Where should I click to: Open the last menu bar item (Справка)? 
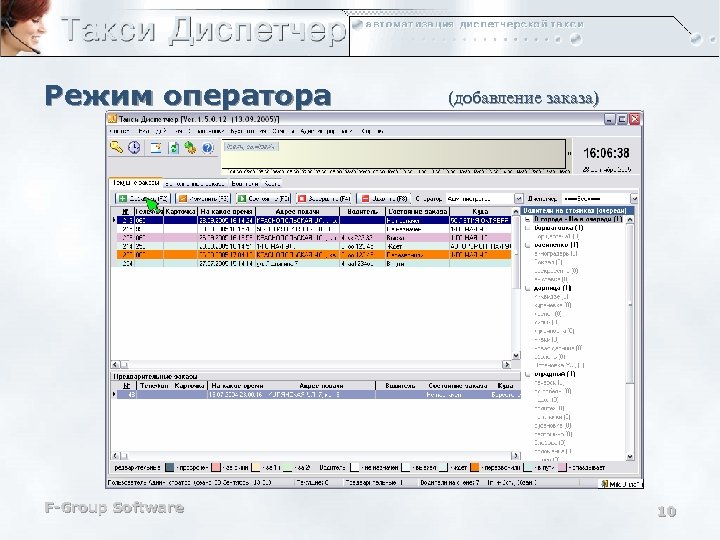(x=372, y=131)
